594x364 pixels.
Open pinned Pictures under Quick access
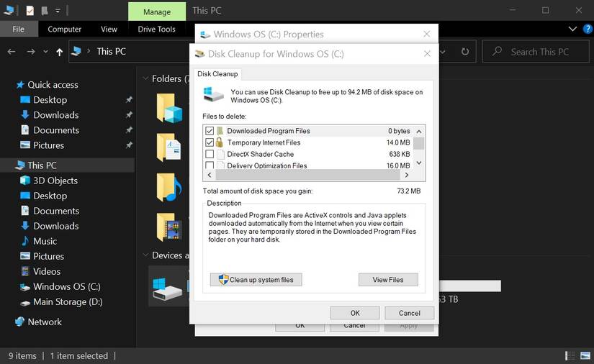tap(48, 145)
